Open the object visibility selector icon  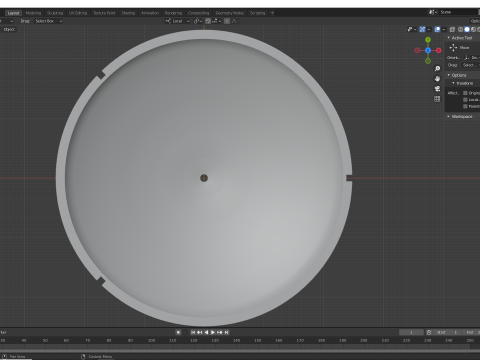point(412,29)
